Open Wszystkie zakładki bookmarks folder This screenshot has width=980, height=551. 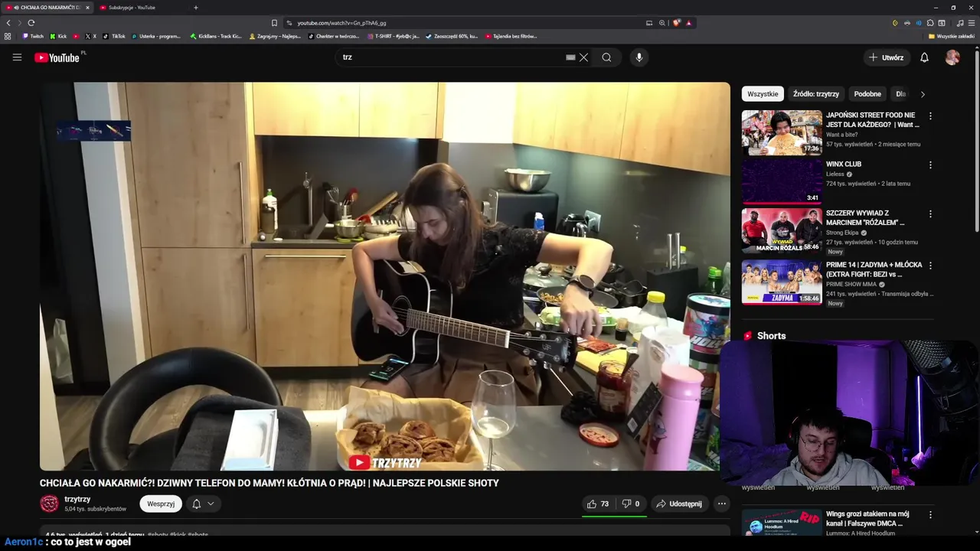pyautogui.click(x=952, y=36)
